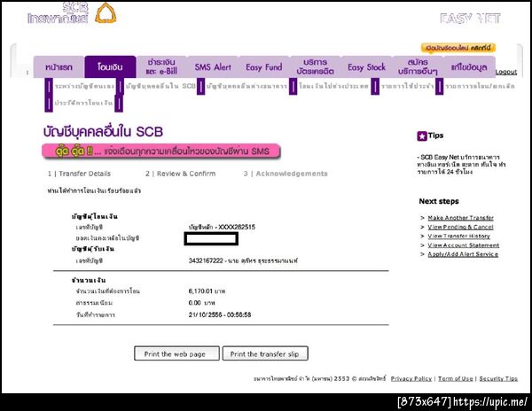
Task: Click source account number XXXX262515
Action: tap(237, 227)
